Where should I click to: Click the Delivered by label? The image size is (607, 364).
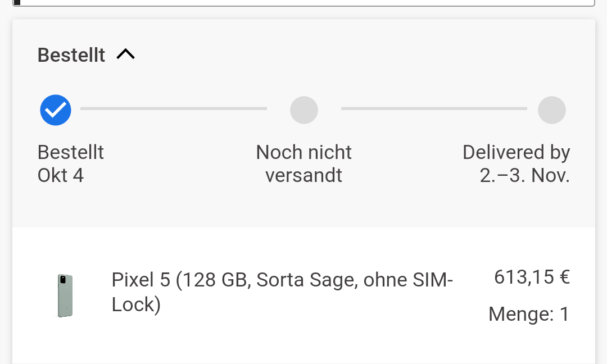[x=516, y=152]
